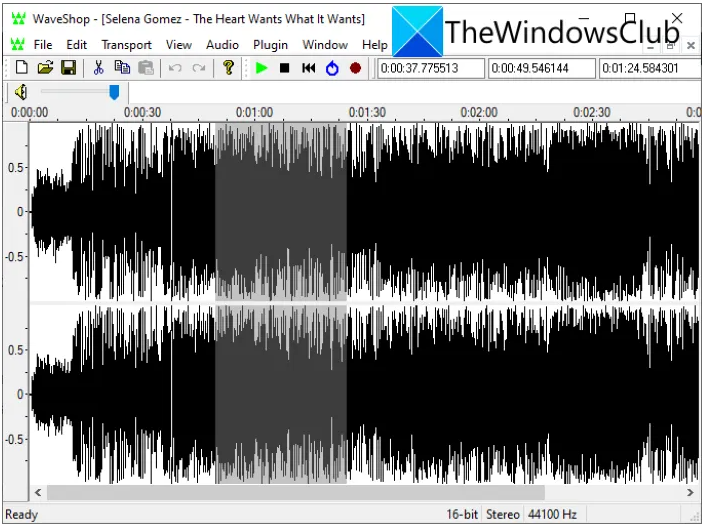This screenshot has width=706, height=529.
Task: Click the 0:02:30 ruler mark
Action: pos(592,112)
